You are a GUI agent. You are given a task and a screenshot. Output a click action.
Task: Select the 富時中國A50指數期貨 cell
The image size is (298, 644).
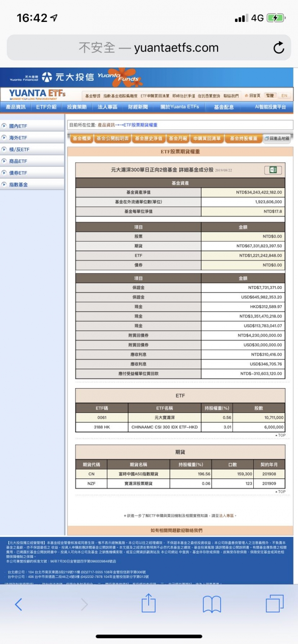pos(138,474)
